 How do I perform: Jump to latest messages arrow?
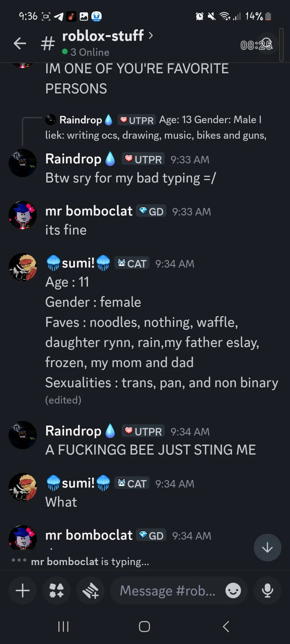(267, 547)
